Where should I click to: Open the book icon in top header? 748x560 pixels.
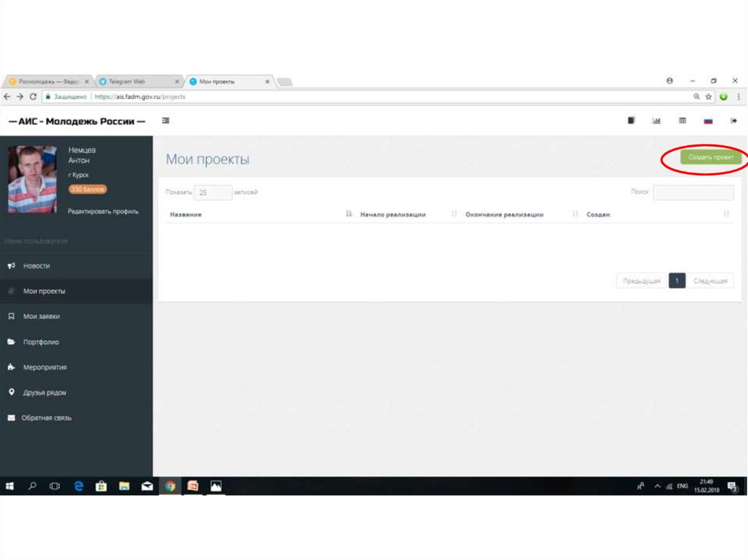(631, 120)
